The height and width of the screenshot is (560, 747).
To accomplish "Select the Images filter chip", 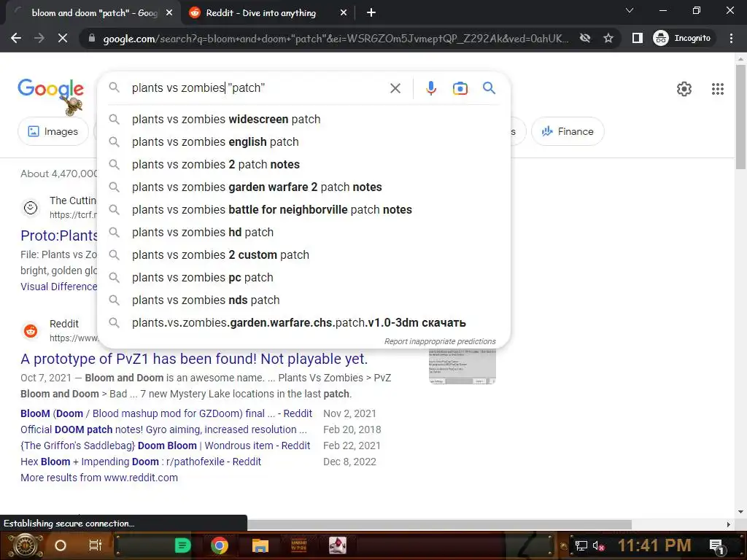I will pyautogui.click(x=53, y=131).
